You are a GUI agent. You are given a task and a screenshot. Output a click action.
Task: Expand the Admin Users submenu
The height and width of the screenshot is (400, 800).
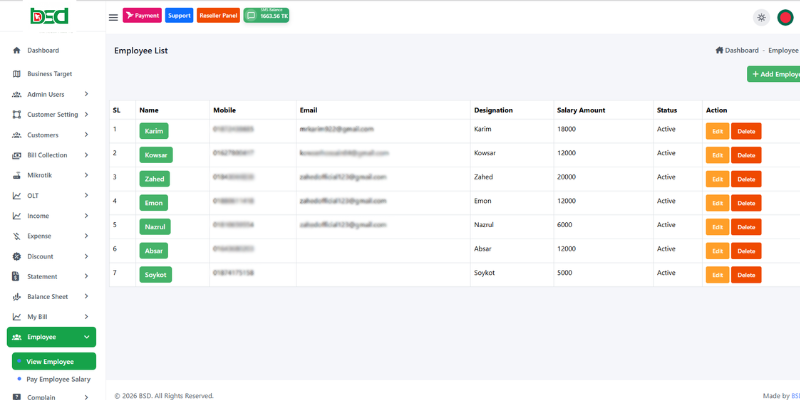coord(87,94)
